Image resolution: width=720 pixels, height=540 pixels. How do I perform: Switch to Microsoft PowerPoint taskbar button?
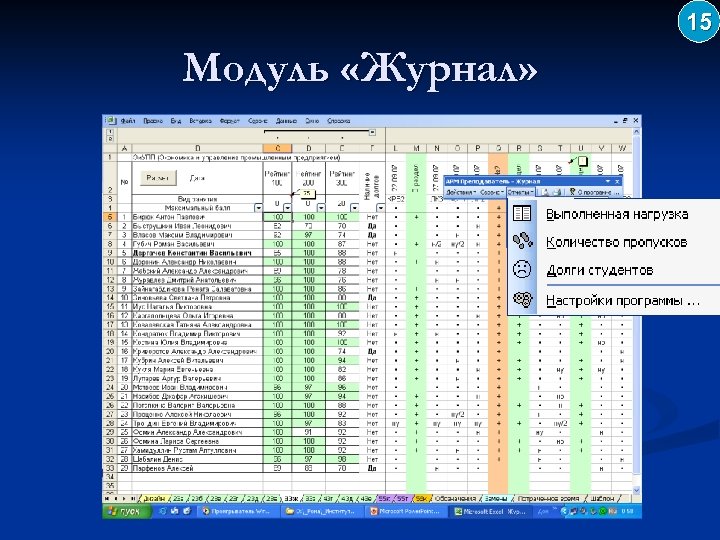click(x=407, y=511)
